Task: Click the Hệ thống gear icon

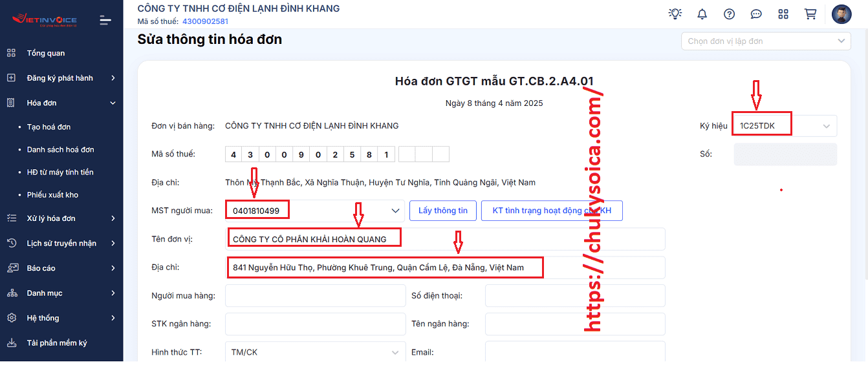Action: coord(11,318)
